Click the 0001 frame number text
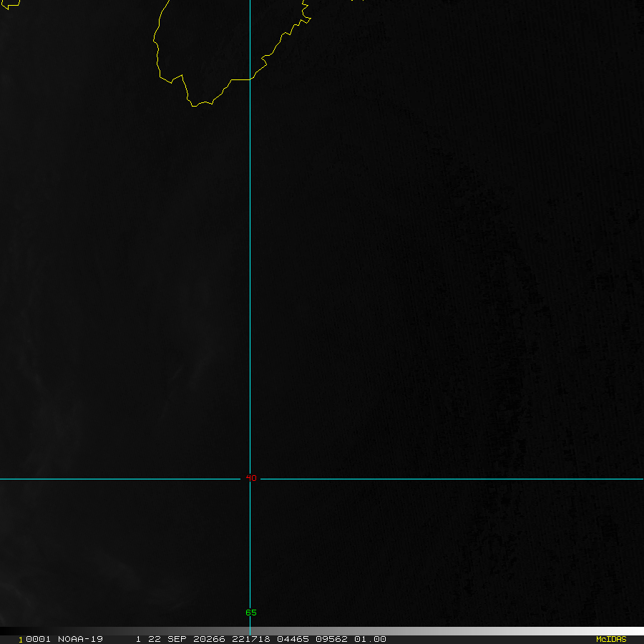The image size is (644, 644). tap(38, 639)
